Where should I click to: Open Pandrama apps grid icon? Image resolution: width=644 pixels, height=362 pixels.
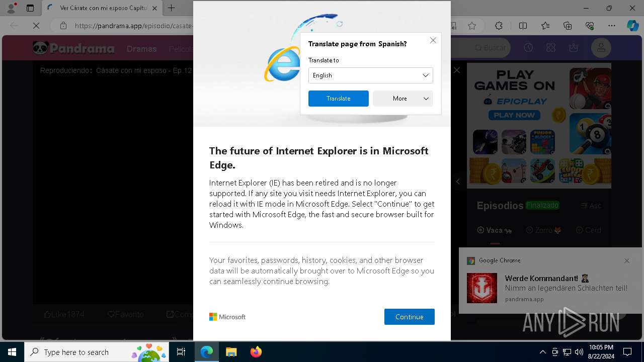[550, 48]
